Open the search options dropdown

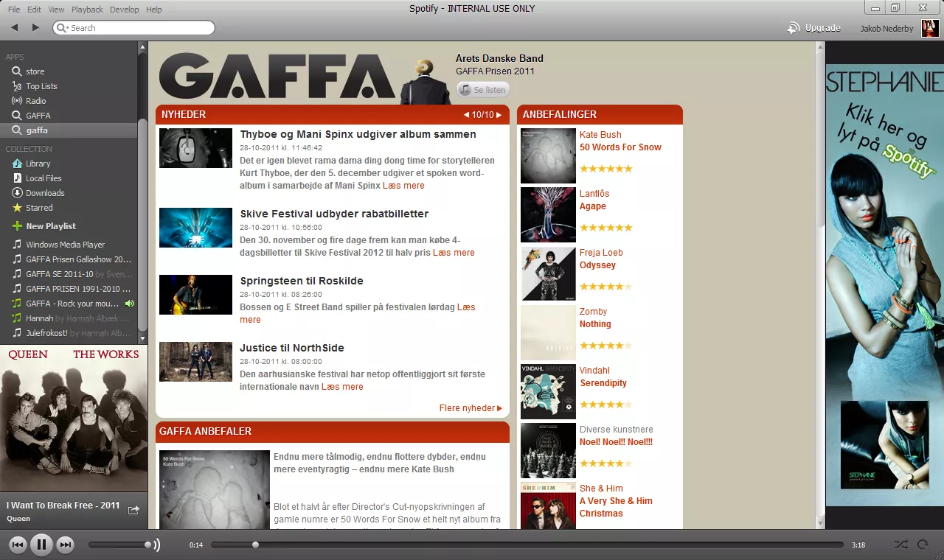[66, 27]
